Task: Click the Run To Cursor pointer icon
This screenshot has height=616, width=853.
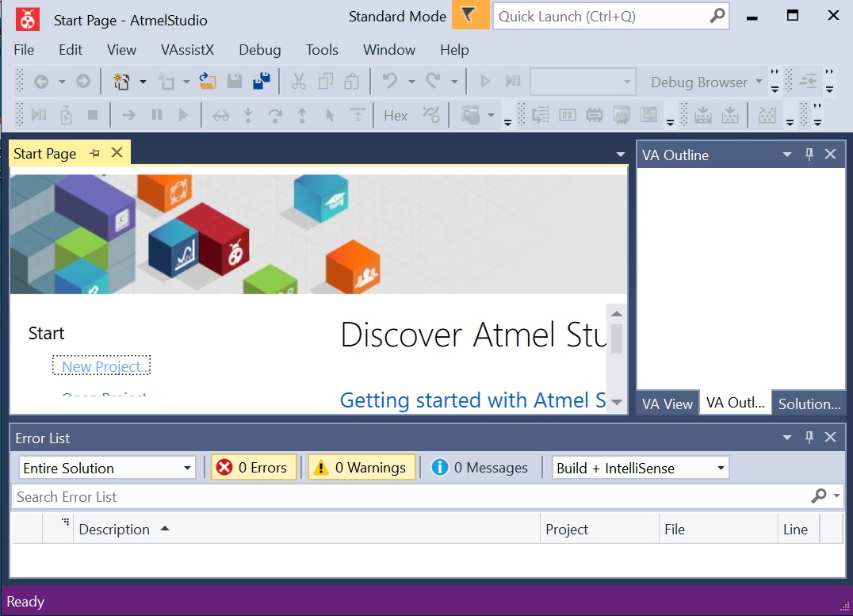Action: pyautogui.click(x=330, y=115)
